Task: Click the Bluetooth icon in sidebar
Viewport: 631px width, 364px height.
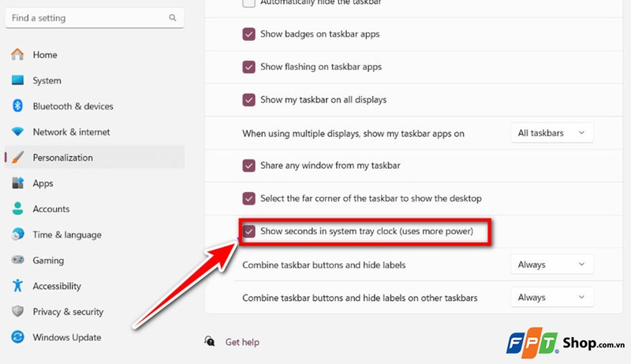Action: (17, 106)
